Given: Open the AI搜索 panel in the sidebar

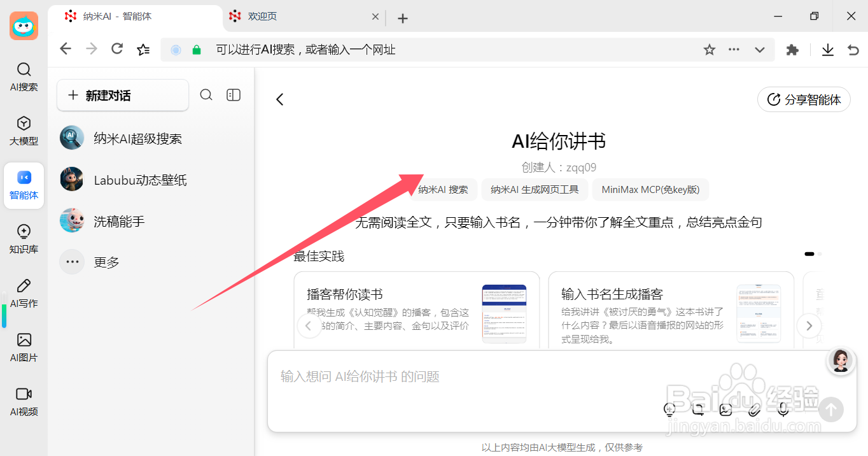Looking at the screenshot, I should click(24, 76).
